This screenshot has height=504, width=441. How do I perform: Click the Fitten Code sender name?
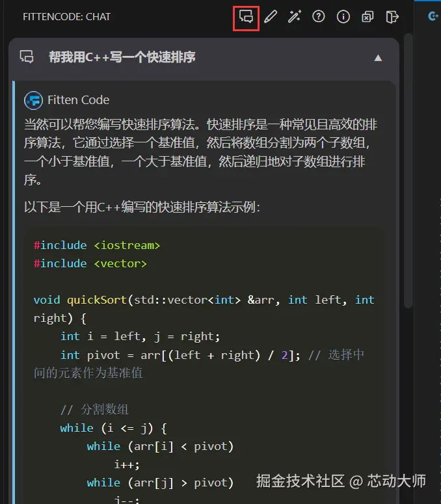(79, 100)
